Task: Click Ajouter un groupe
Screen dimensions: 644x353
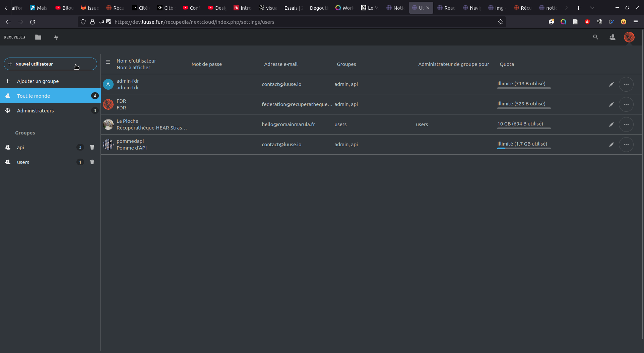Action: [38, 81]
